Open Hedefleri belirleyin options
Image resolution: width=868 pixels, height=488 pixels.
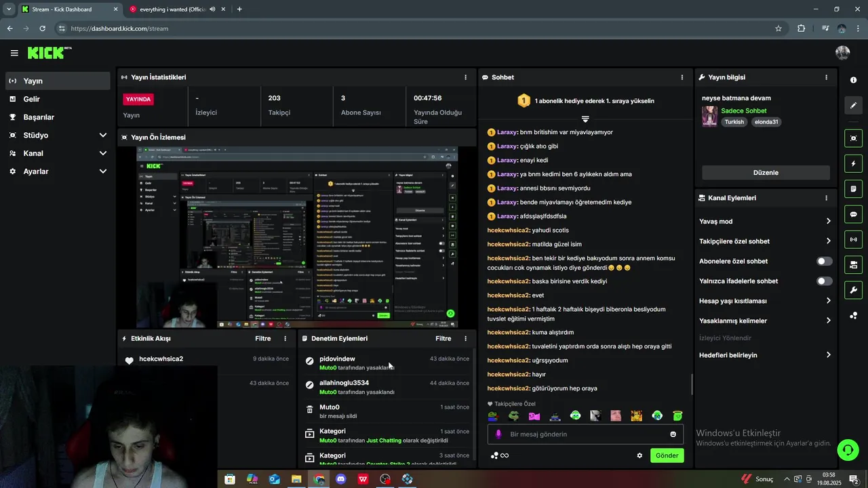[765, 354]
